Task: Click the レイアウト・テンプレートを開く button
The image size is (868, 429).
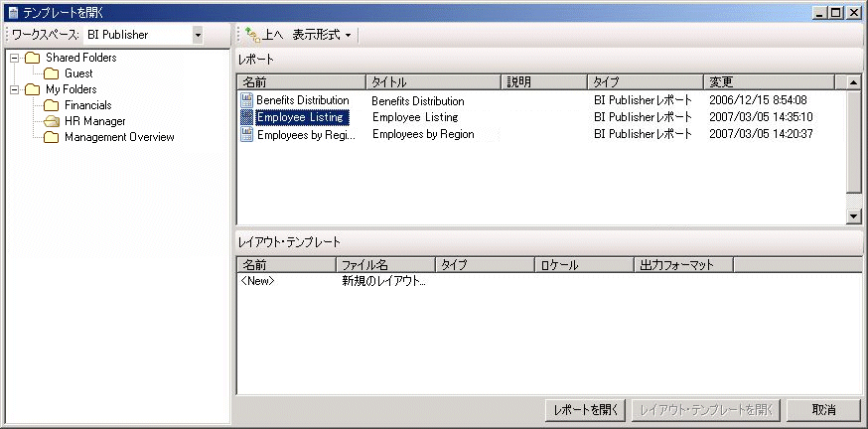Action: tap(706, 410)
